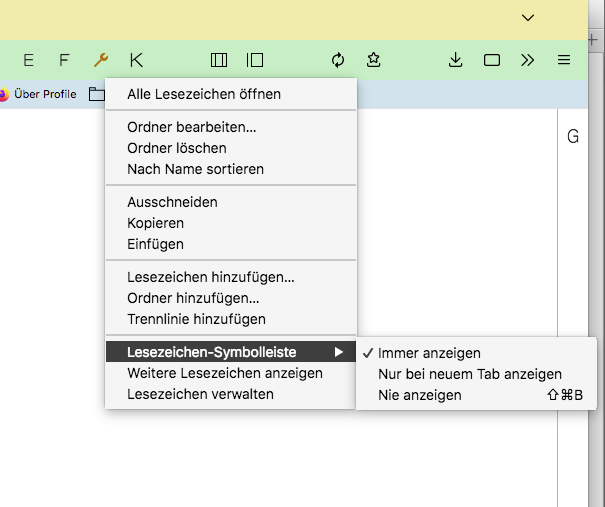Open the library bookshelf icon
Screen dimensions: 605x507
click(219, 60)
